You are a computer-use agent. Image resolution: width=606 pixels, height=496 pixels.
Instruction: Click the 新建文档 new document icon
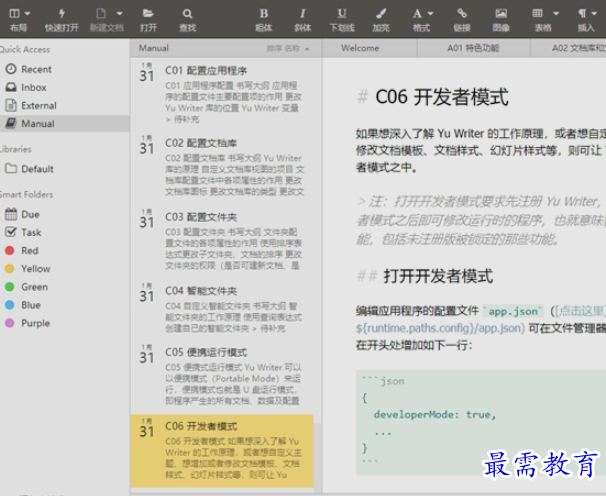[101, 14]
